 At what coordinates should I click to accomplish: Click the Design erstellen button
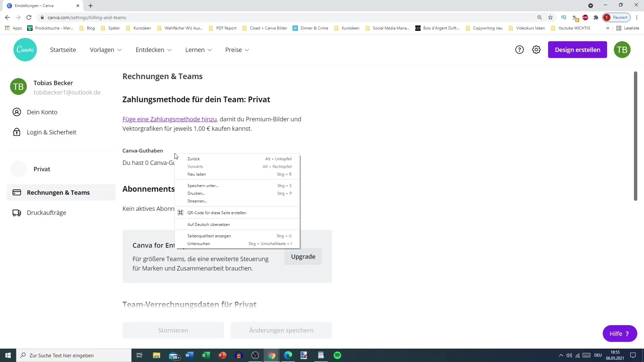pos(578,50)
